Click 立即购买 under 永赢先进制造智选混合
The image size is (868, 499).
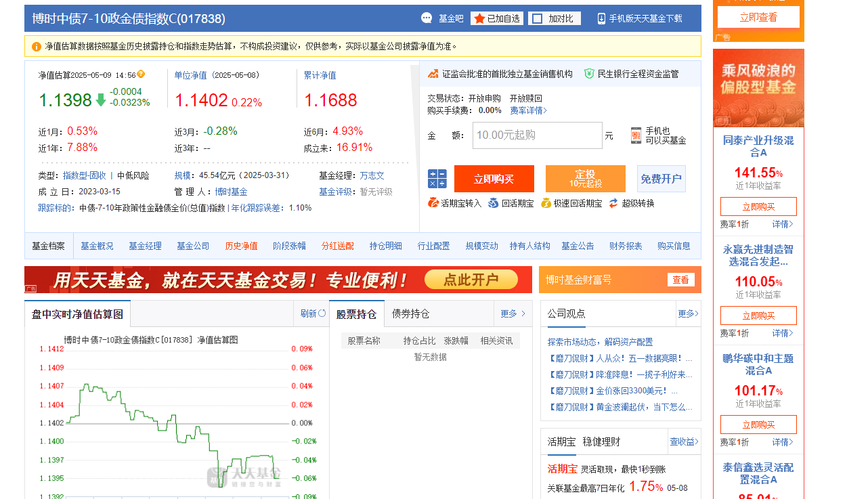pyautogui.click(x=758, y=316)
